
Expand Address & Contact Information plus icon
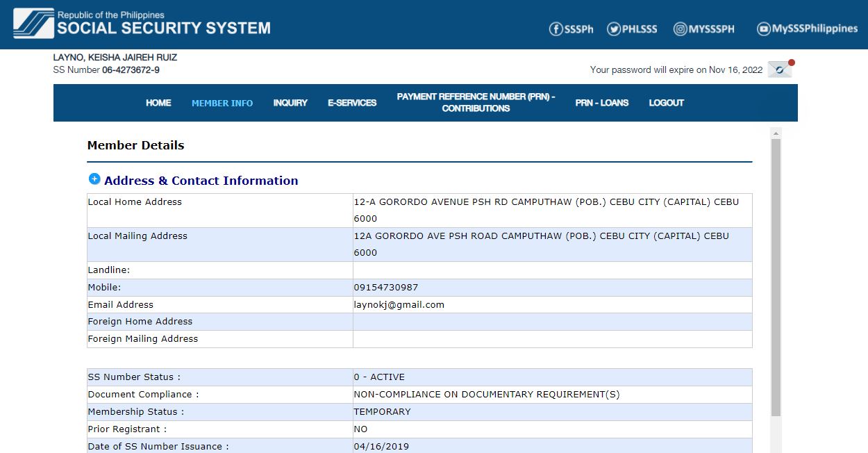click(x=94, y=179)
